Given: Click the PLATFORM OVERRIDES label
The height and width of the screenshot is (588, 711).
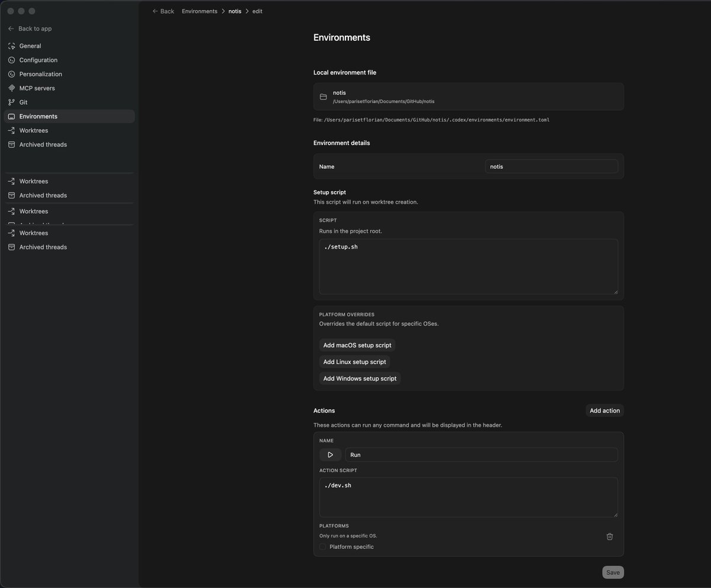Looking at the screenshot, I should point(347,314).
